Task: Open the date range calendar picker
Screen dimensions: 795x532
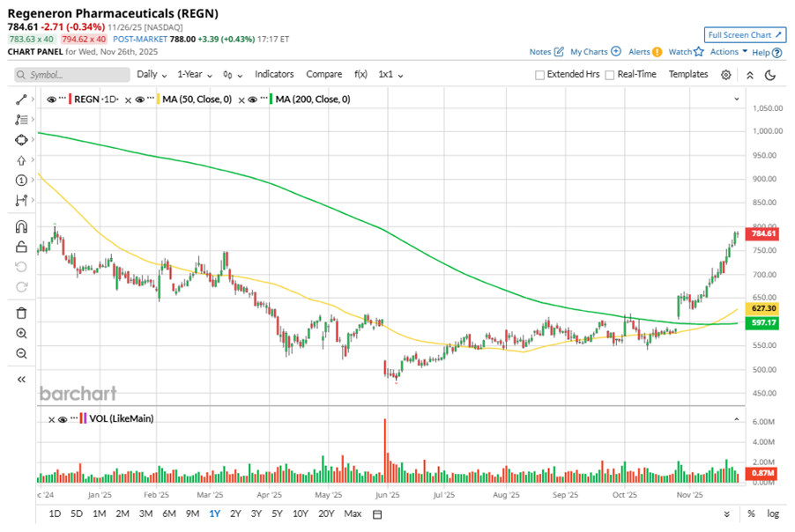Action: tap(377, 514)
